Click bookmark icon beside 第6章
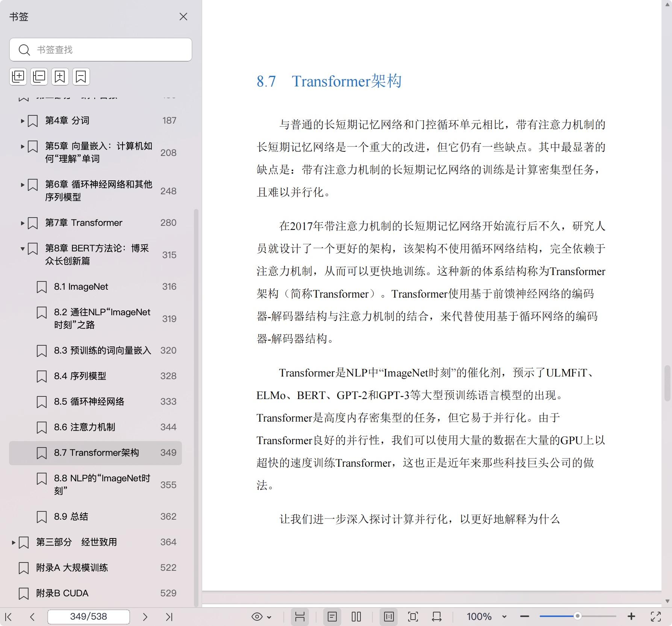 [x=33, y=185]
